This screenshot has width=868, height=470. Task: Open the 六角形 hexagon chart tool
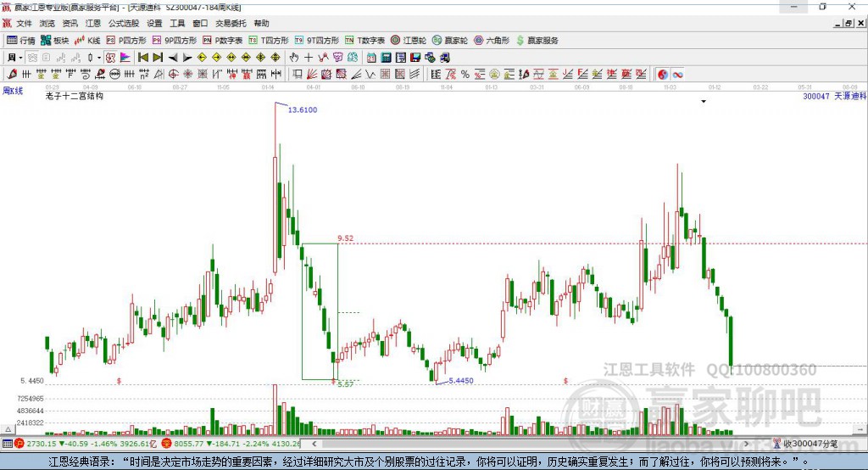(x=492, y=41)
